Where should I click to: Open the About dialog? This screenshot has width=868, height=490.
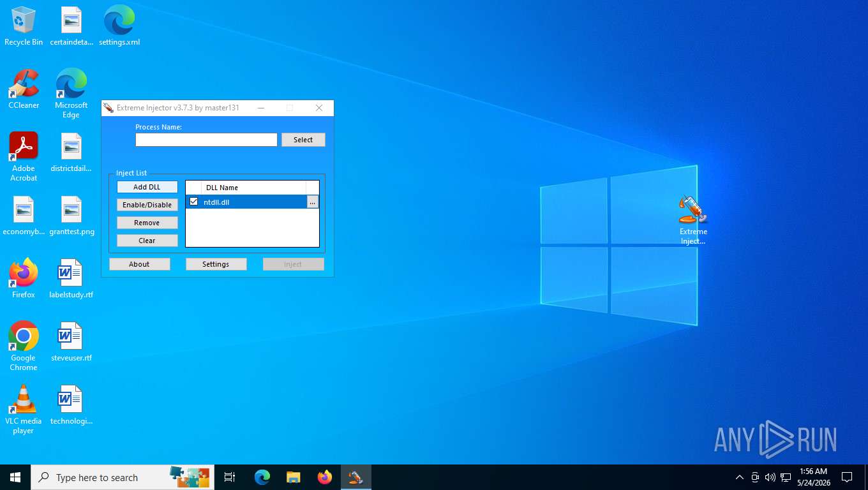[139, 264]
